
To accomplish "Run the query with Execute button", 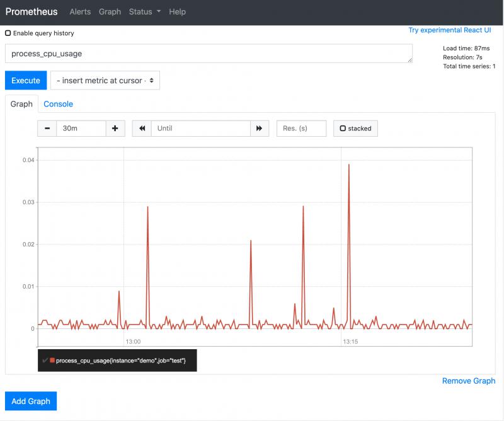I will point(26,81).
